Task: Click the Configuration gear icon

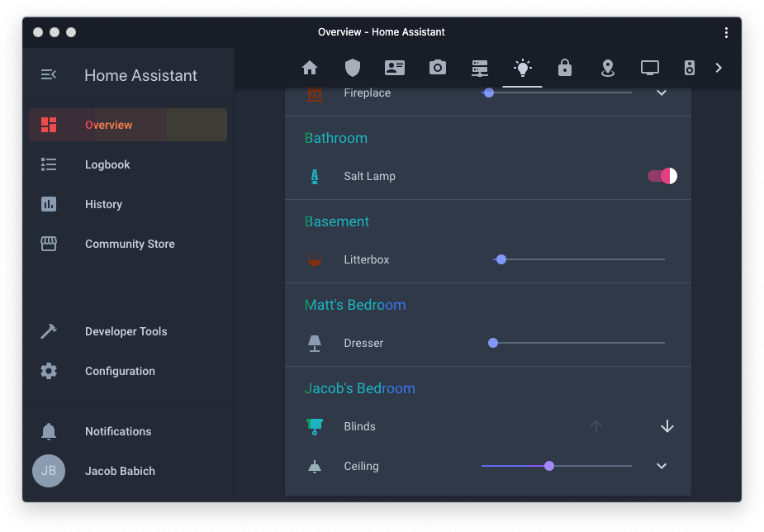Action: 49,371
